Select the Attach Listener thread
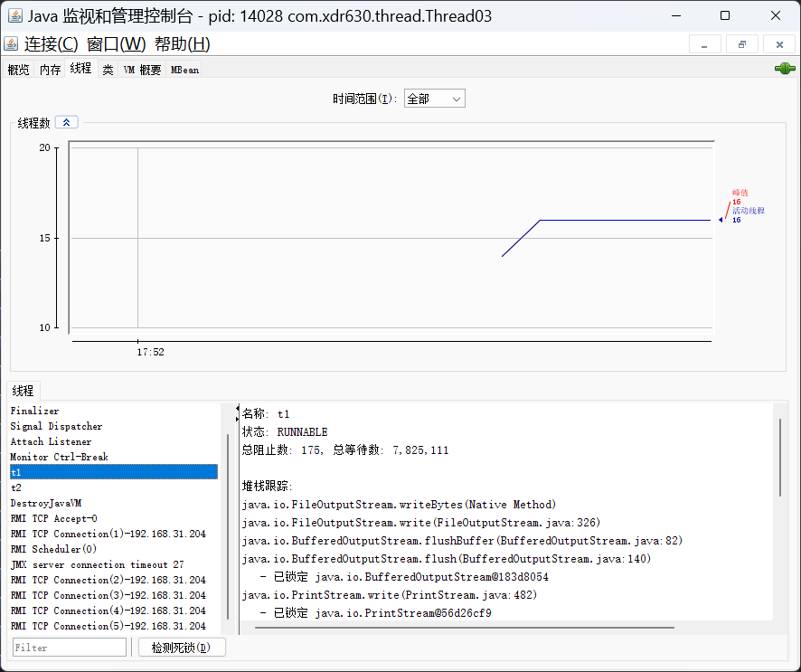Viewport: 801px width, 672px height. (x=114, y=441)
